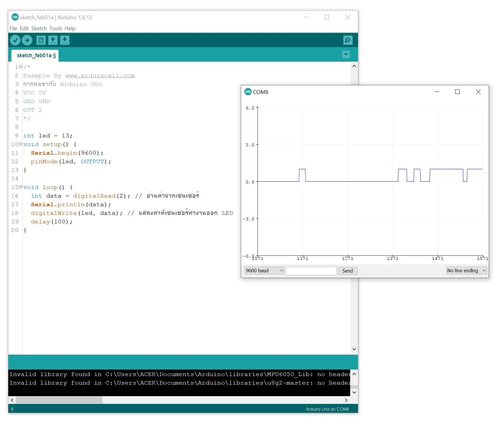Click the 'pinMode(led, OUTPUT);' code line
Screen dimensions: 504x435
point(71,161)
